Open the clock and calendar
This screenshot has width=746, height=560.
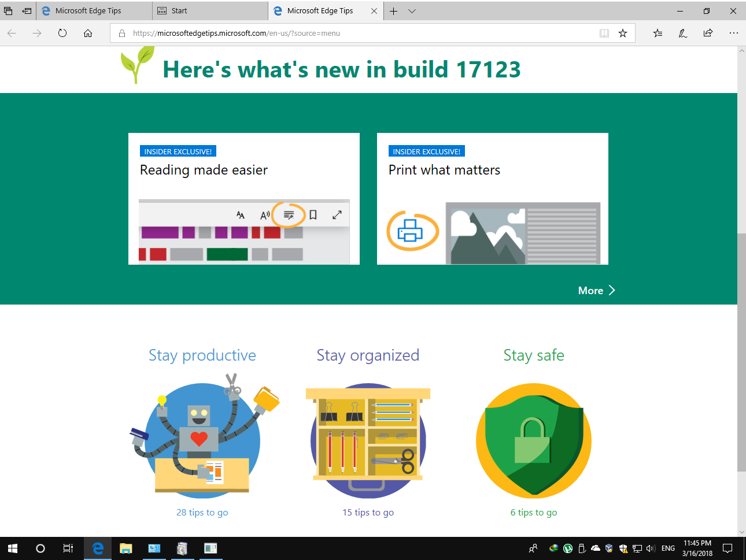pos(697,548)
